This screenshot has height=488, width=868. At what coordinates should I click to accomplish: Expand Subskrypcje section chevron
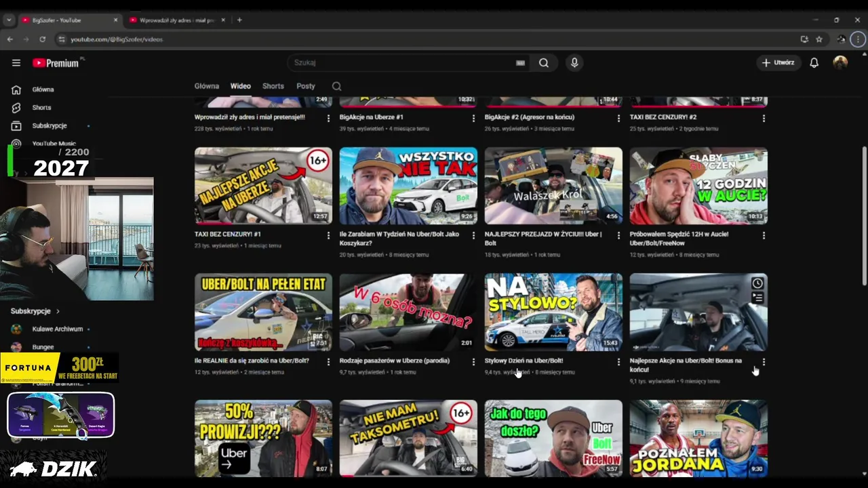58,311
